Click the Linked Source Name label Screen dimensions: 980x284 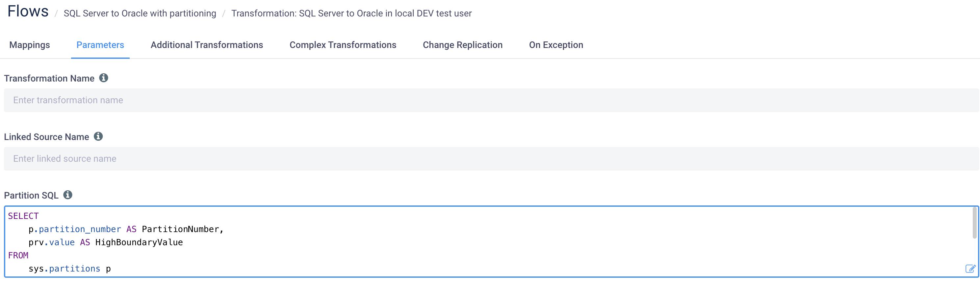46,137
